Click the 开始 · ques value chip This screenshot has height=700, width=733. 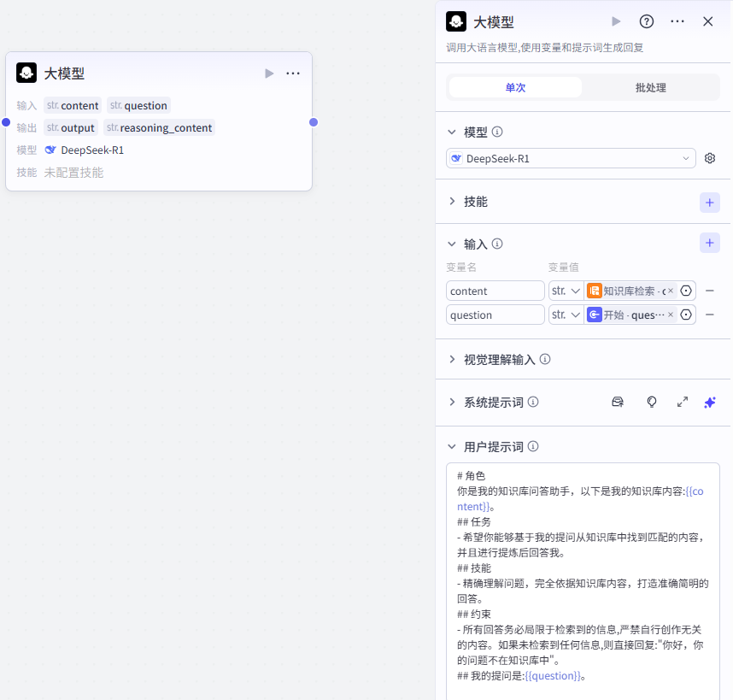click(630, 315)
